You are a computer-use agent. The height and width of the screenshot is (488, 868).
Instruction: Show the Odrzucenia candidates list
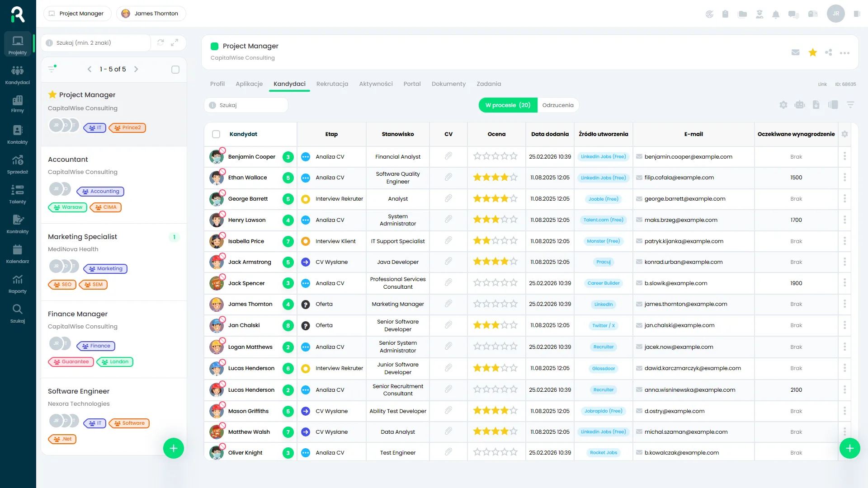tap(558, 105)
